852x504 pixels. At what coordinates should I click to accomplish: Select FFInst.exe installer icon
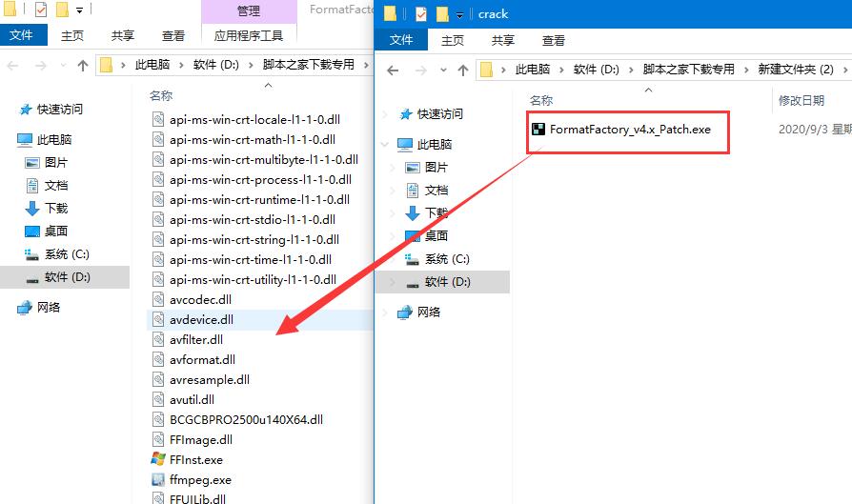tap(158, 459)
